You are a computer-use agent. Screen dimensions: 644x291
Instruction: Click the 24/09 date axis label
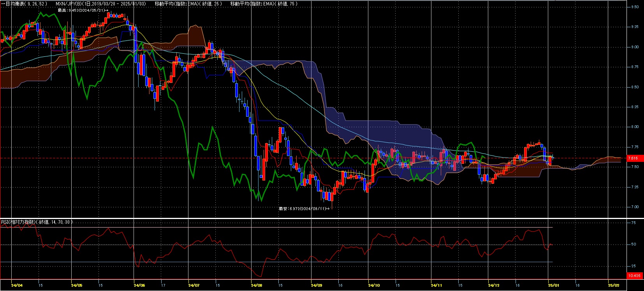point(317,285)
